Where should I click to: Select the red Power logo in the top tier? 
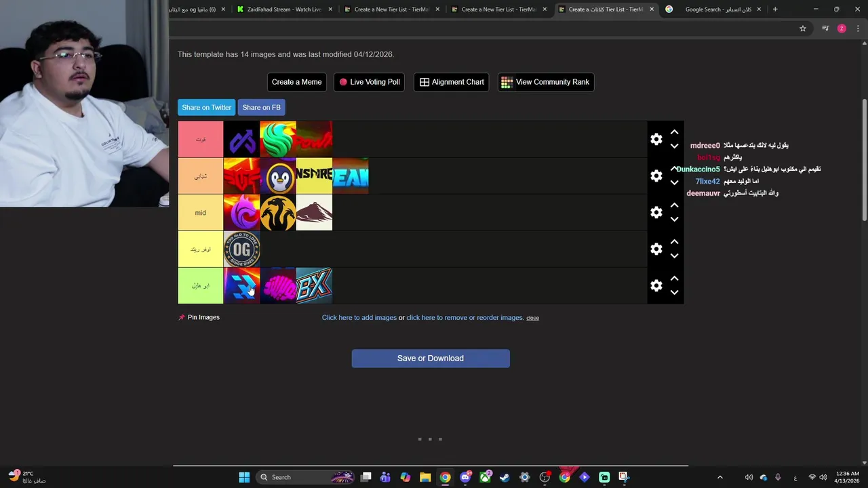click(x=314, y=139)
